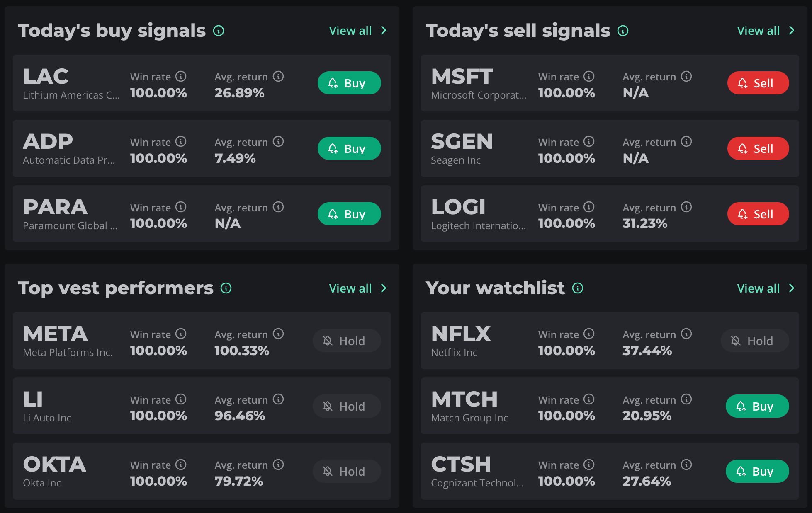
Task: Click LAC Win rate info icon
Action: [181, 76]
